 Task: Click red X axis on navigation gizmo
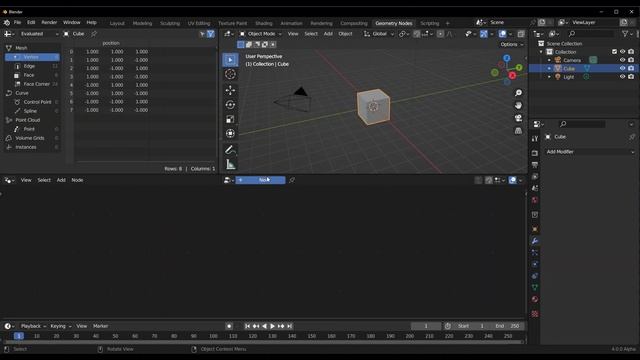(x=512, y=76)
